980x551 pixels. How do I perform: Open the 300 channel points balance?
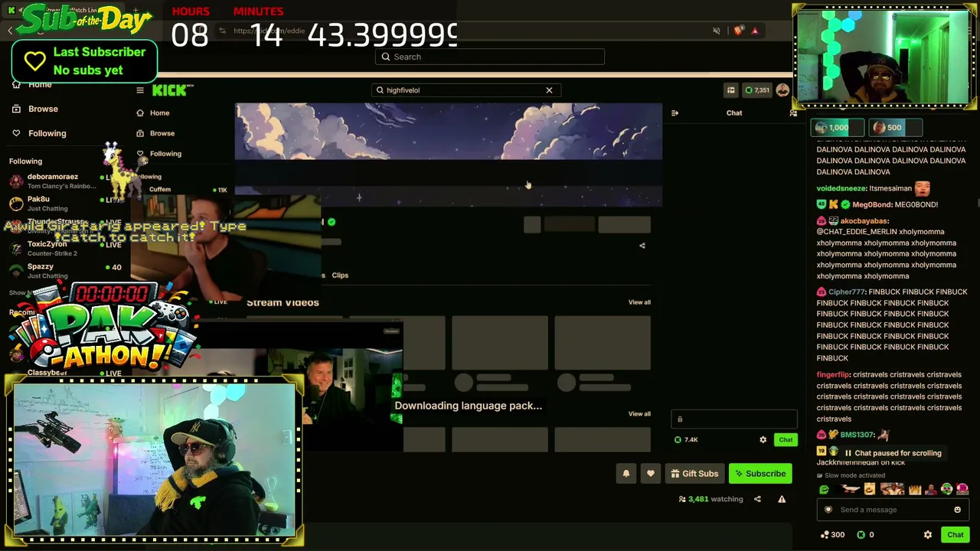tap(831, 535)
